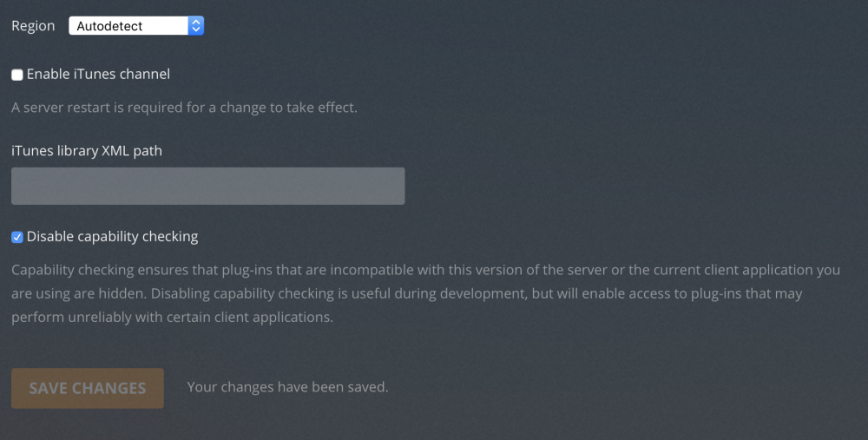This screenshot has height=440, width=868.
Task: Click the "Enable iTunes channel" label text
Action: point(98,74)
